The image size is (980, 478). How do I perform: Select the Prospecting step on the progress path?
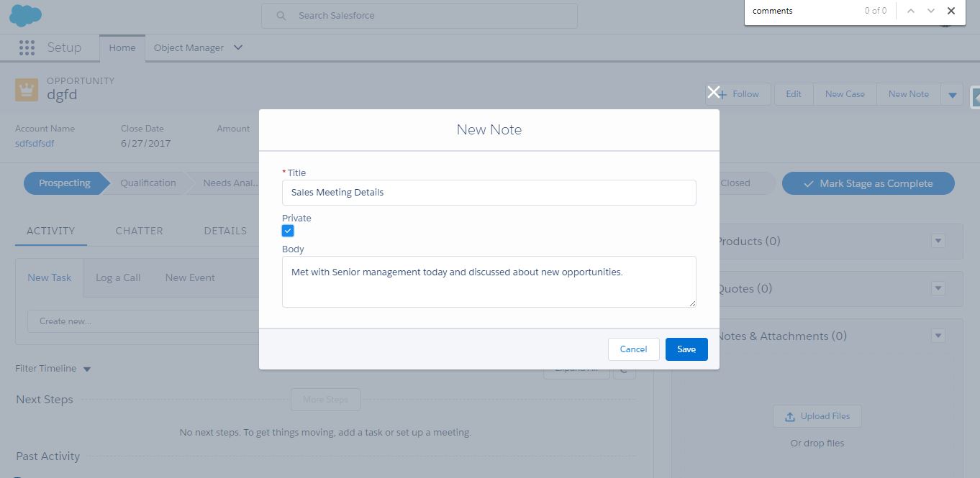click(x=64, y=183)
